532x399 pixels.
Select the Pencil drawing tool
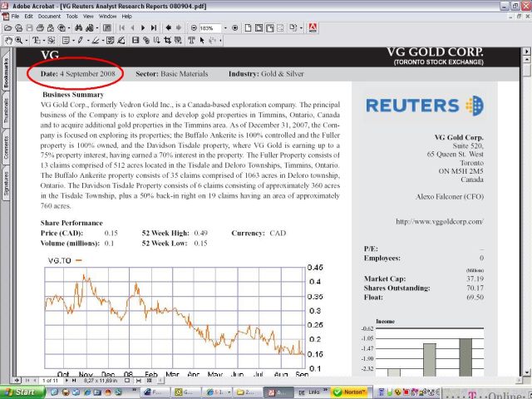pyautogui.click(x=80, y=41)
